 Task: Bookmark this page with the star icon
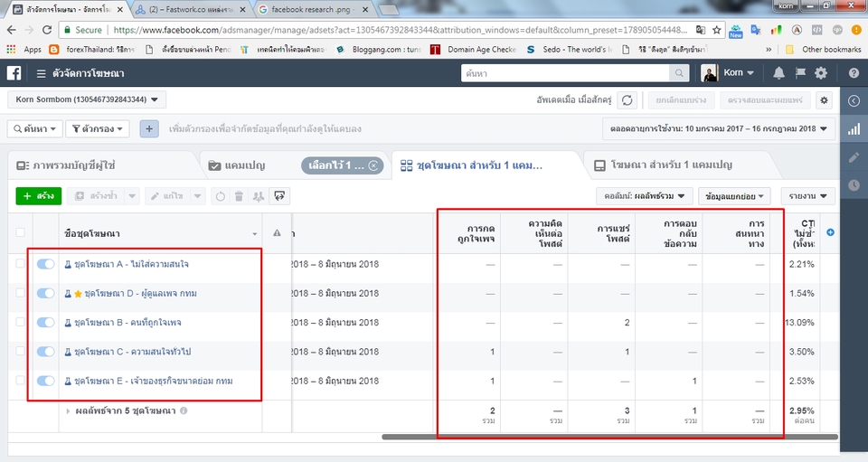click(x=717, y=30)
